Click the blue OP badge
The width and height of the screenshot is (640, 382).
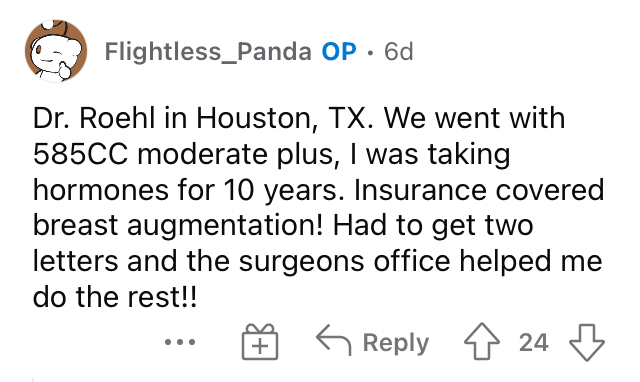pyautogui.click(x=339, y=52)
